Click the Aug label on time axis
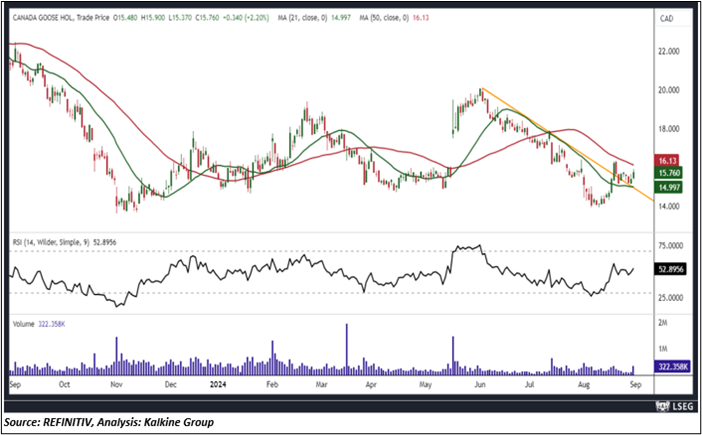Screen dimensions: 702x435 583,385
